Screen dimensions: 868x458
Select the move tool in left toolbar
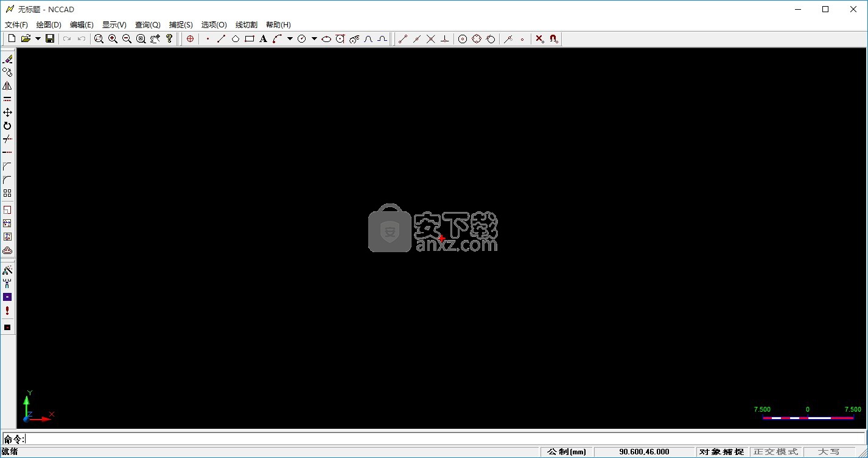pyautogui.click(x=7, y=113)
